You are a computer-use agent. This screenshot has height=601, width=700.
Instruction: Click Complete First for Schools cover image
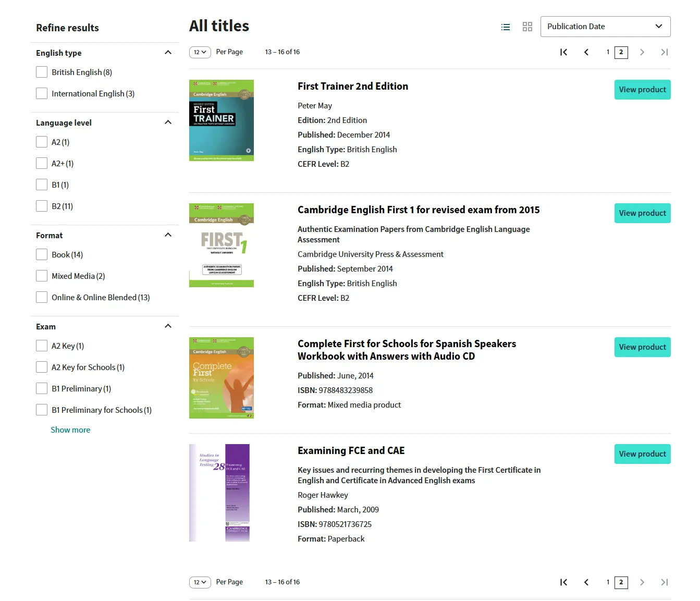222,378
